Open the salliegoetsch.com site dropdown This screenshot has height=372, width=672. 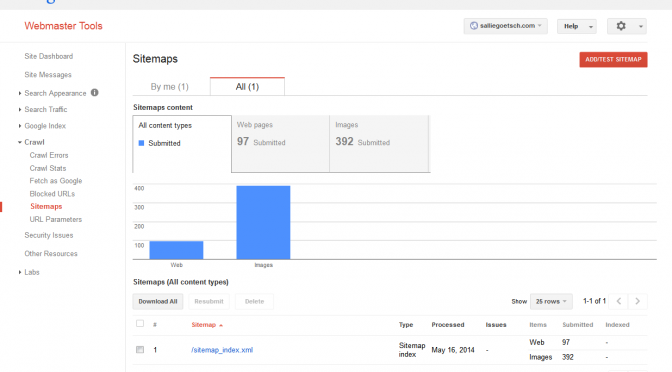point(505,26)
